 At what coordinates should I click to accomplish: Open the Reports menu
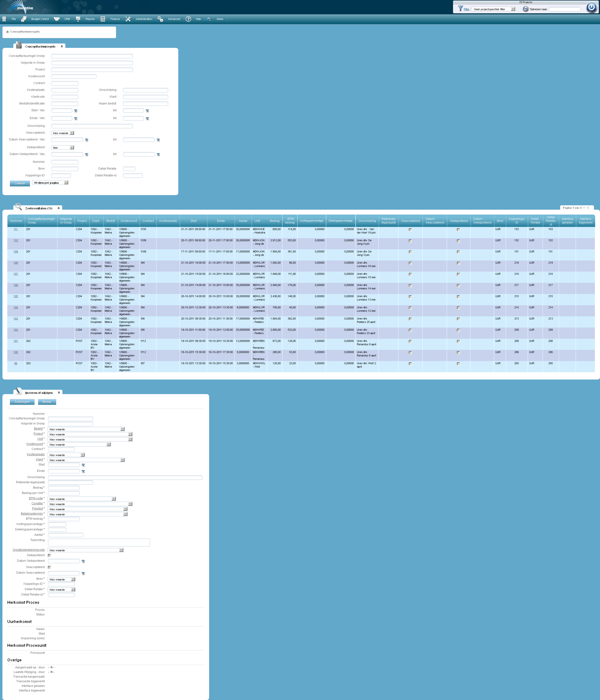click(90, 19)
